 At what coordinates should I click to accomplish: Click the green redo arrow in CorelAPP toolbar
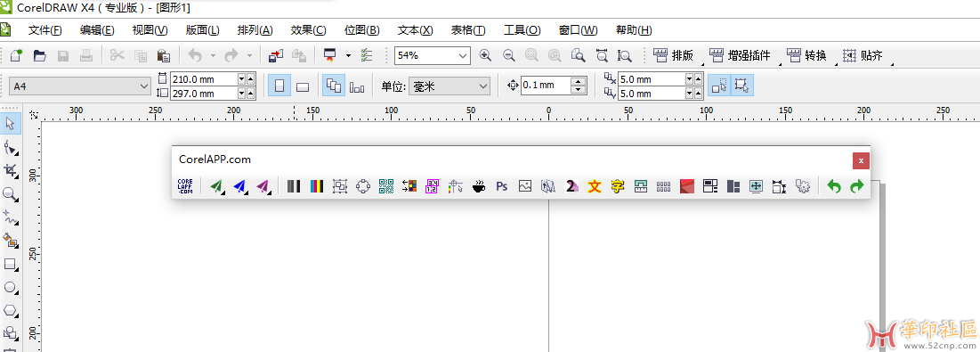pyautogui.click(x=856, y=185)
